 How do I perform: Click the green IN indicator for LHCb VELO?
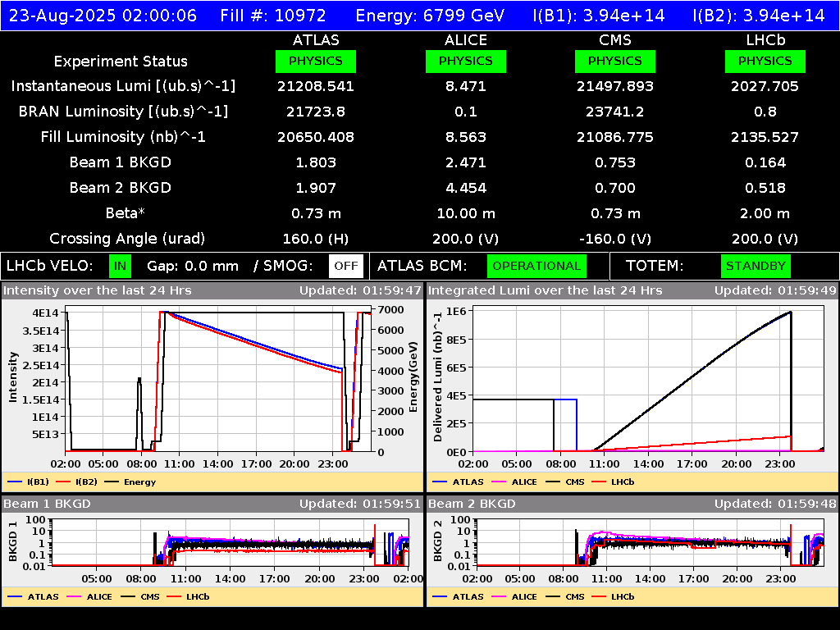[120, 267]
